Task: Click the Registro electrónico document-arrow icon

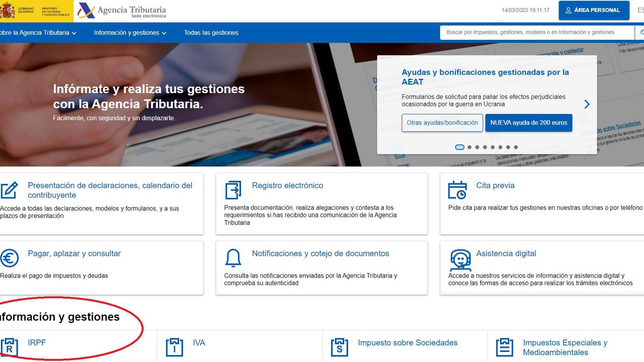Action: coord(233,190)
